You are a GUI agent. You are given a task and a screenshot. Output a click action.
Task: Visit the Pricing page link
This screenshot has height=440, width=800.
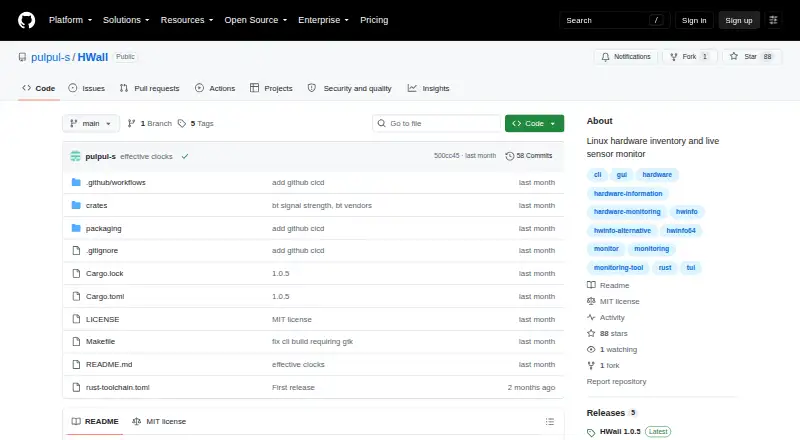click(x=374, y=20)
